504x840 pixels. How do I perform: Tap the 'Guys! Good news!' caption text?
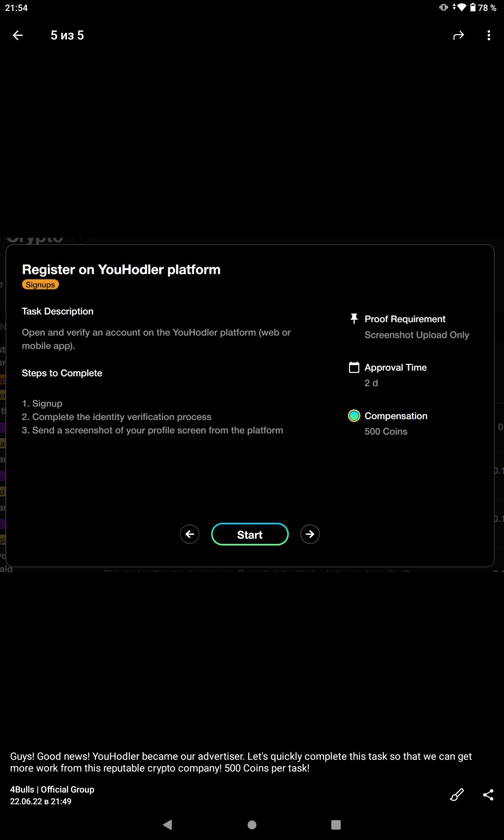tap(241, 762)
